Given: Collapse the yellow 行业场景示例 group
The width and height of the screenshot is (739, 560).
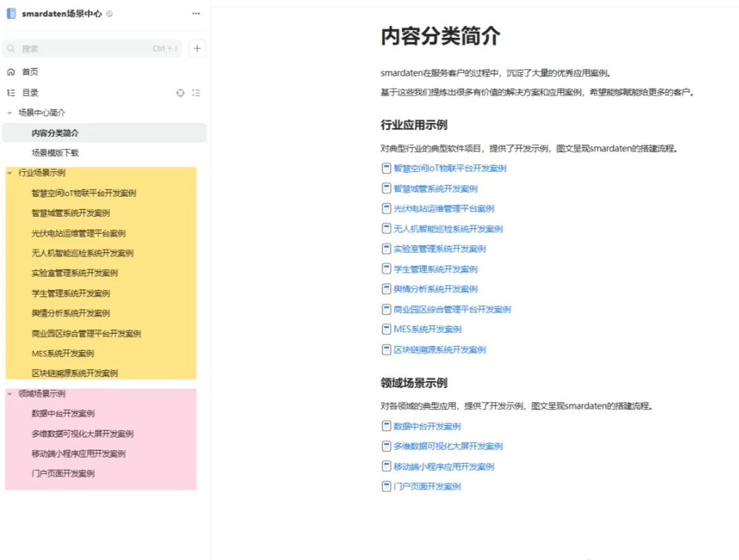Looking at the screenshot, I should 8,173.
